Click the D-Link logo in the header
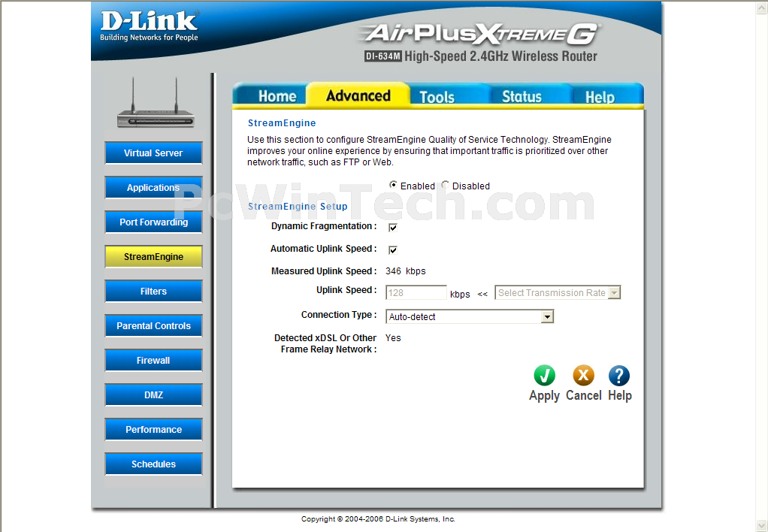Image resolution: width=768 pixels, height=532 pixels. 149,26
